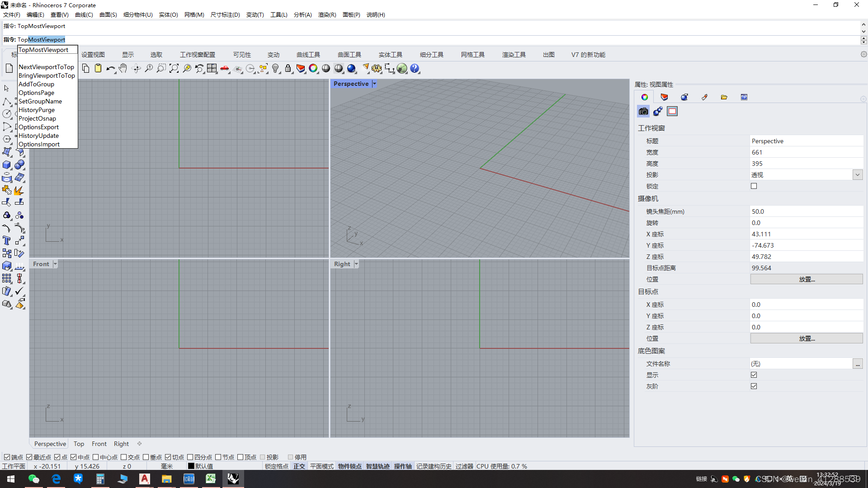Click the Zoom Extents magnifier icon
This screenshot has height=488, width=868.
click(174, 68)
